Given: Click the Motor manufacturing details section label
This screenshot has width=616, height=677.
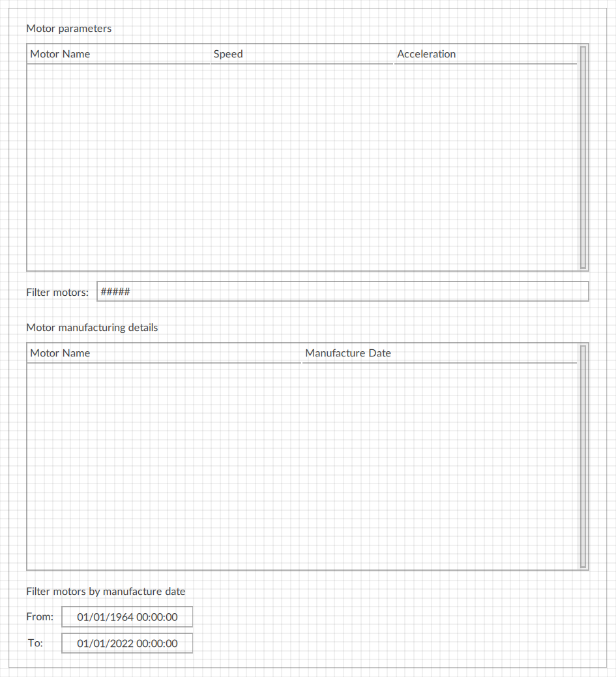Looking at the screenshot, I should [92, 328].
